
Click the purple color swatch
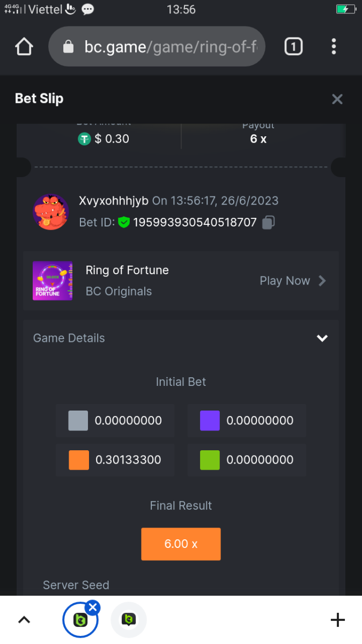coord(210,421)
